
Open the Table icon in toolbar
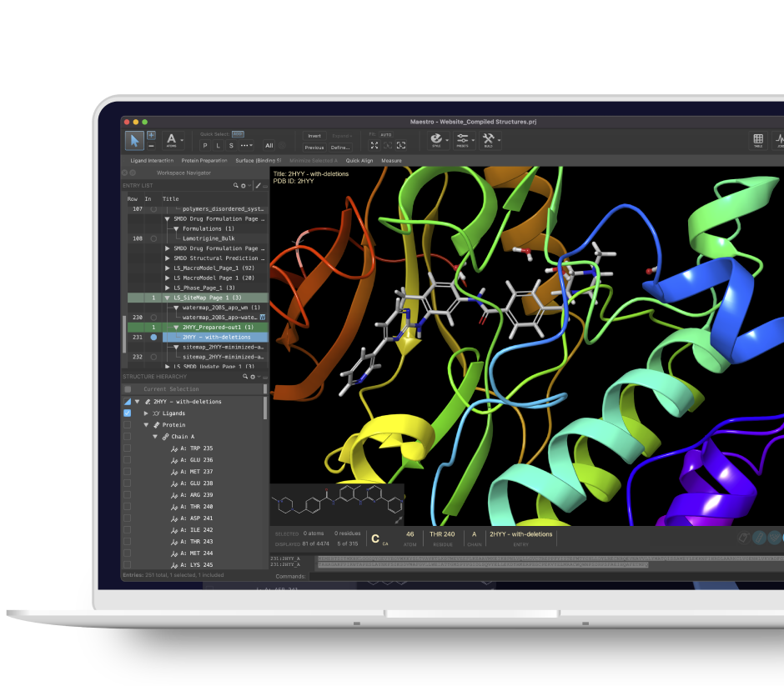pyautogui.click(x=758, y=140)
